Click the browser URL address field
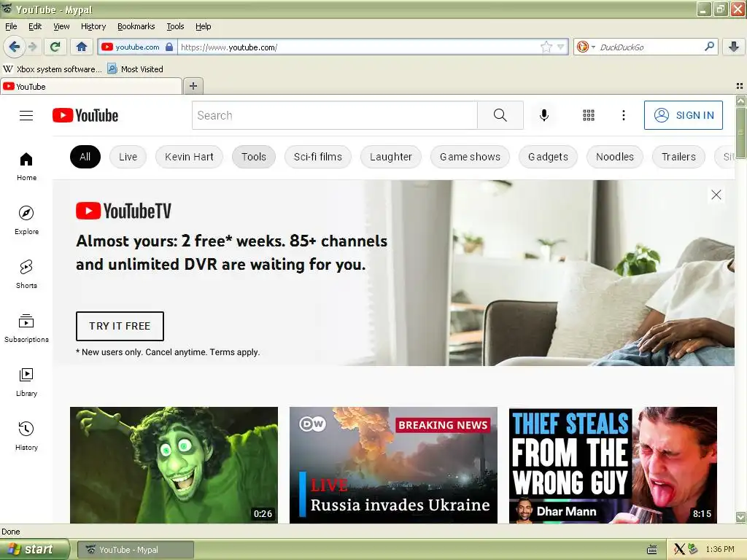Screen dimensions: 747x560 pos(360,47)
